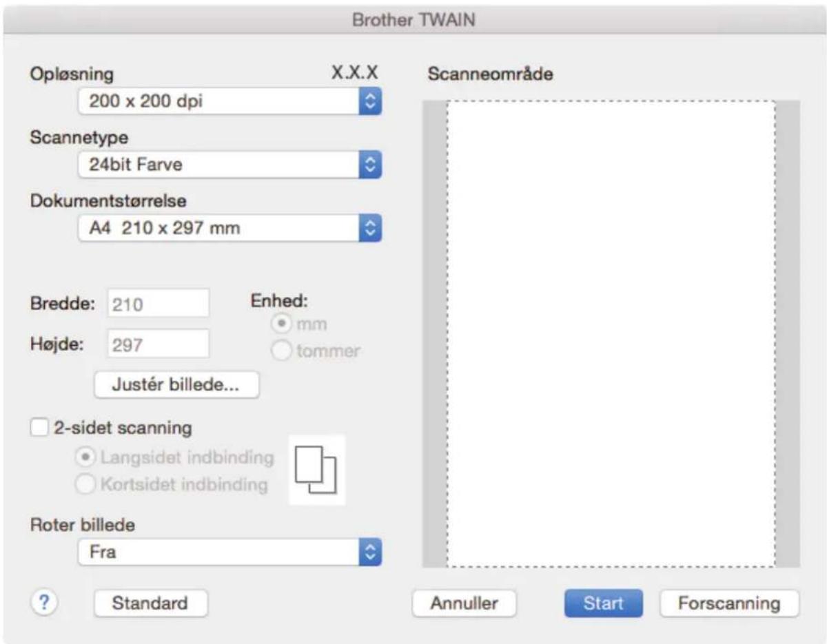Viewport: 827px width, 644px height.
Task: Start the scan with Start button
Action: [603, 603]
